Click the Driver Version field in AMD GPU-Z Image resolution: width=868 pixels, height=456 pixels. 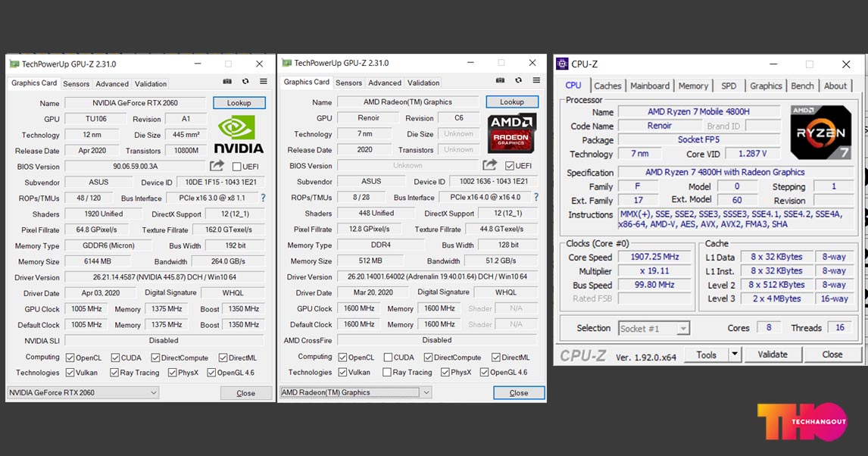point(437,276)
